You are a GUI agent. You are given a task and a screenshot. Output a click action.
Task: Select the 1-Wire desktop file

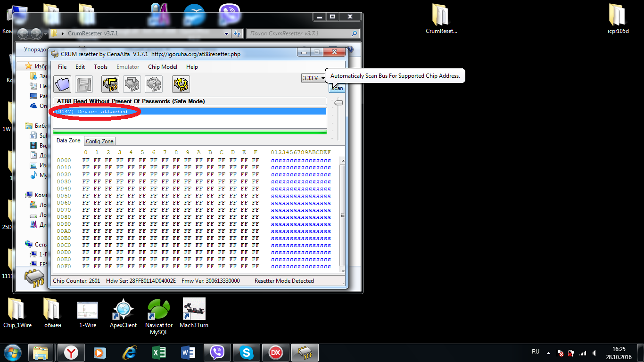(x=87, y=313)
